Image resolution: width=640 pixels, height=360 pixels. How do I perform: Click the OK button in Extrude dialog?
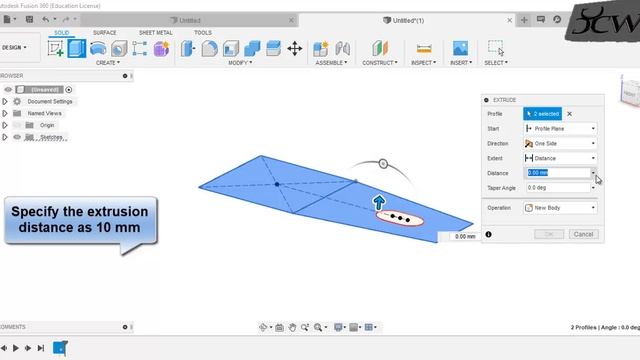[549, 234]
